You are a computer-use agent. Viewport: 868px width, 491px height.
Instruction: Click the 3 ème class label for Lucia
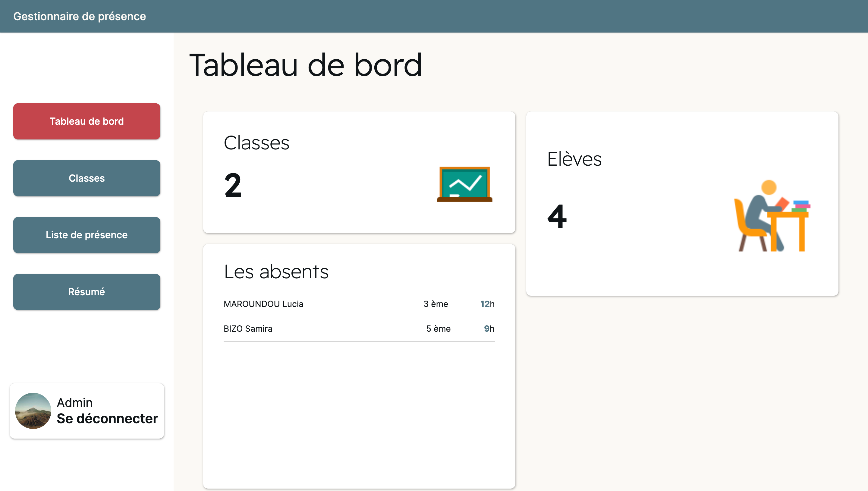pyautogui.click(x=436, y=304)
